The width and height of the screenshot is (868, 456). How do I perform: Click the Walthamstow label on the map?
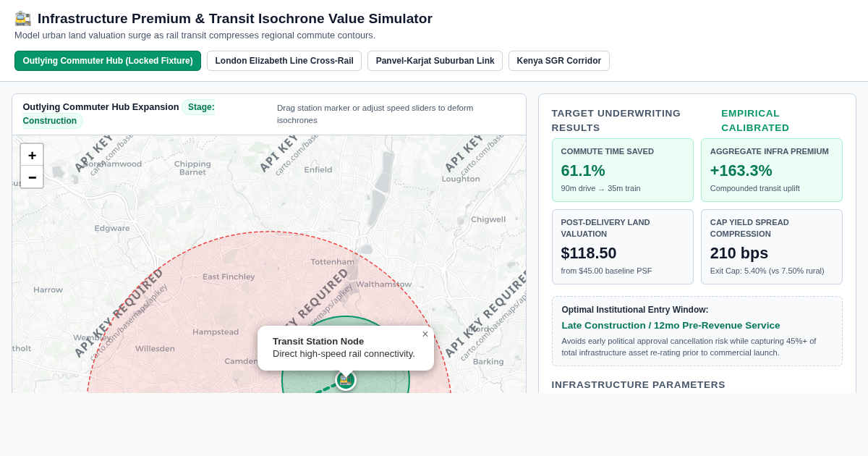[x=383, y=284]
